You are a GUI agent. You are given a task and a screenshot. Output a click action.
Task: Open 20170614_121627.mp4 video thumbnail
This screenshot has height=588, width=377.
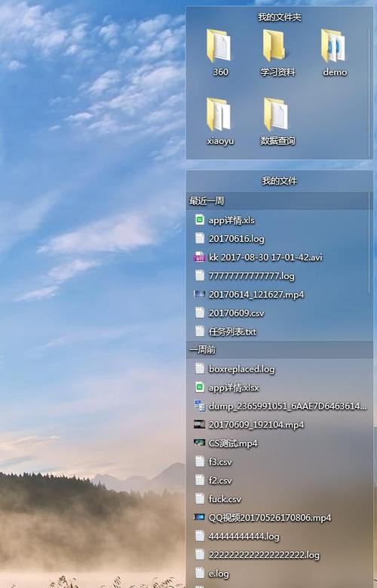(x=199, y=294)
